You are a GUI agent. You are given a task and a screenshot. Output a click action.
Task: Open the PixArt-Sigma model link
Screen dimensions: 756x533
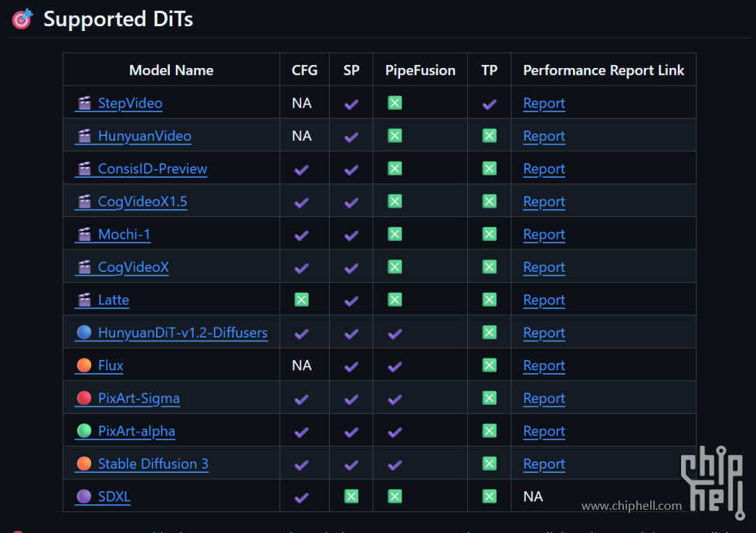click(x=127, y=399)
